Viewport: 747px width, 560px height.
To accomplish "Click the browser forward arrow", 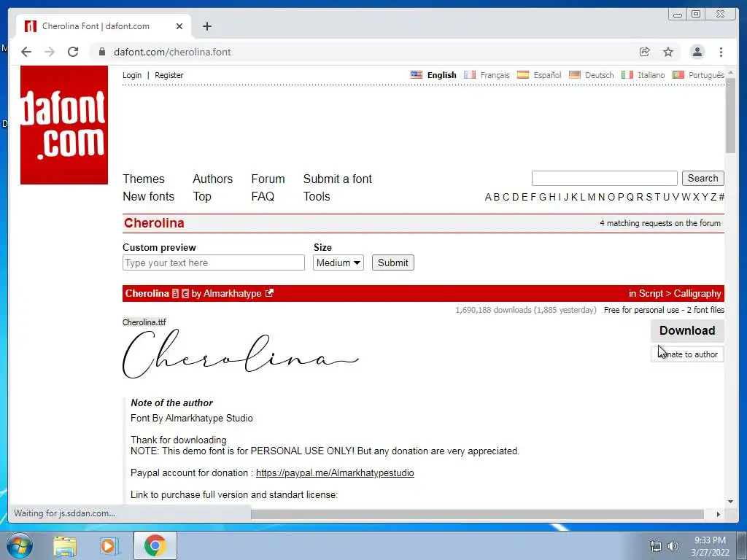I will point(50,52).
